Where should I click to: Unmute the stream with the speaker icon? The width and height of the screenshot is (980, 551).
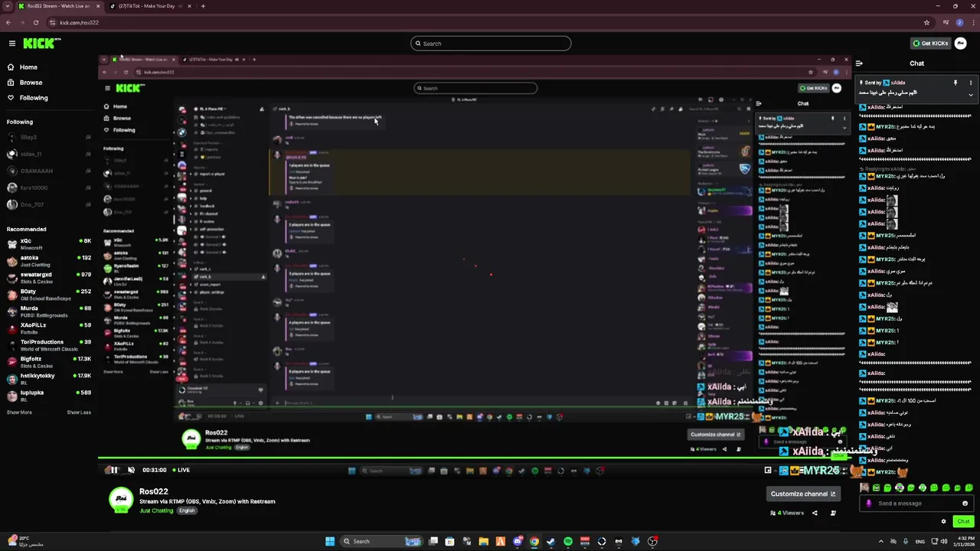(x=131, y=470)
